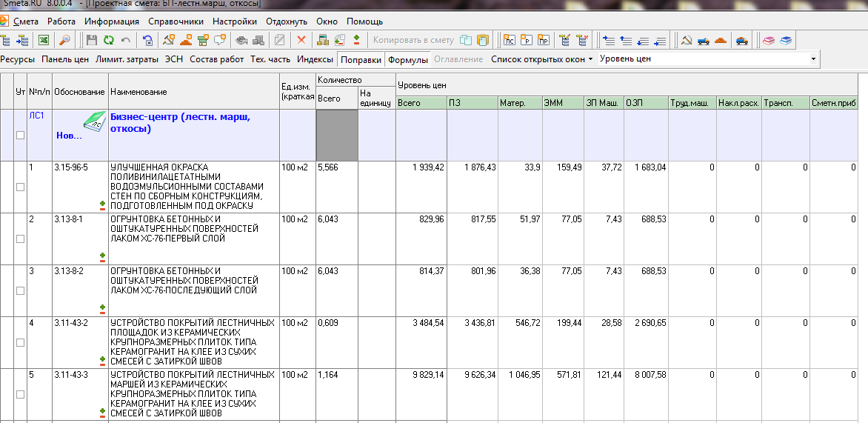Tick the checkbox for row 1
This screenshot has height=423, width=868.
coord(21,187)
